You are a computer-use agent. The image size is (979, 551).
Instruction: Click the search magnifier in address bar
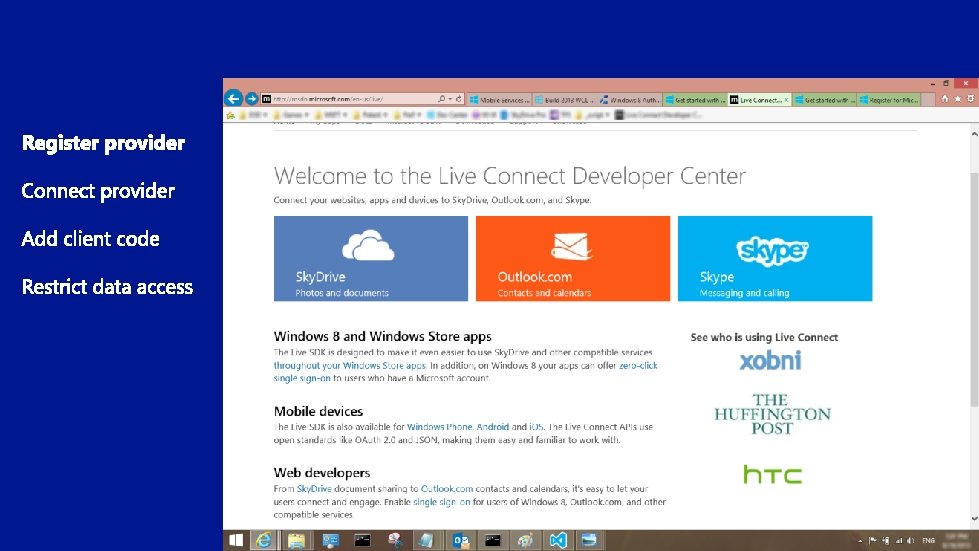coord(441,99)
